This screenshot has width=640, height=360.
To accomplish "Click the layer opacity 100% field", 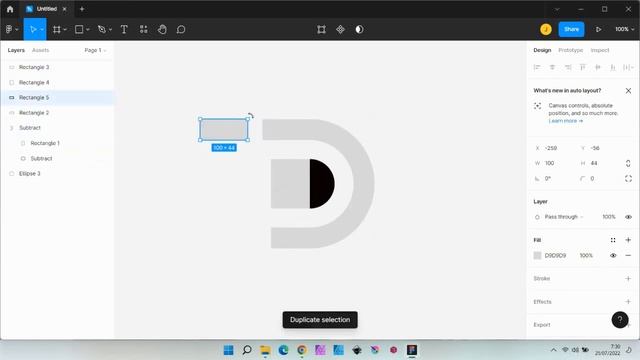I will tap(609, 217).
